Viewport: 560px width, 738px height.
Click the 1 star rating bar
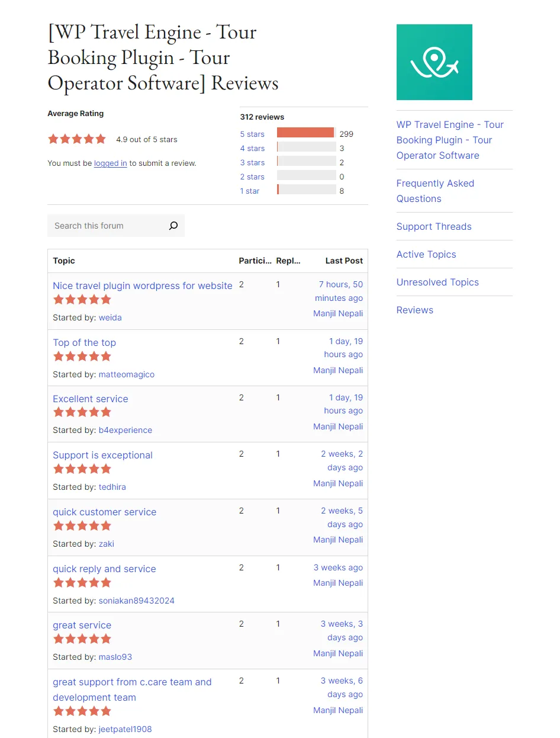307,190
